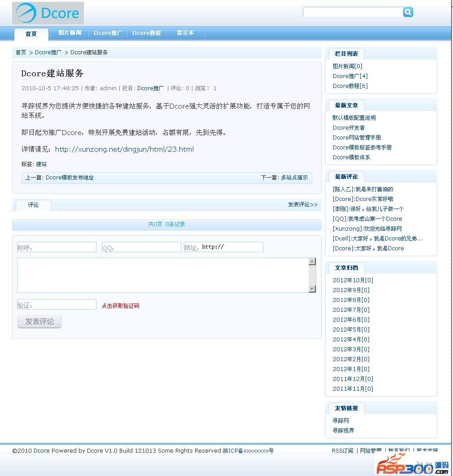453x476 pixels.
Task: Open the Dcore教程 navigation tab
Action: coord(147,33)
